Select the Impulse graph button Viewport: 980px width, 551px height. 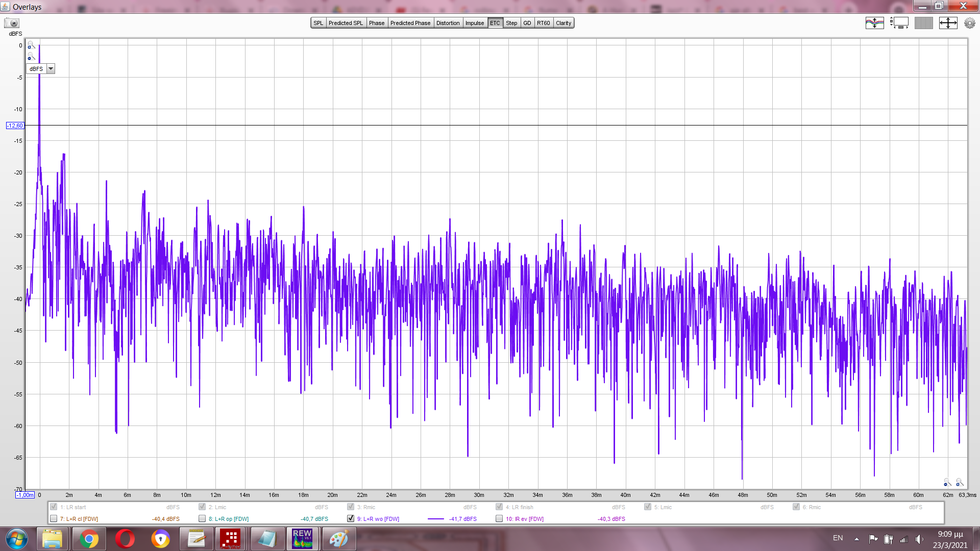point(474,23)
